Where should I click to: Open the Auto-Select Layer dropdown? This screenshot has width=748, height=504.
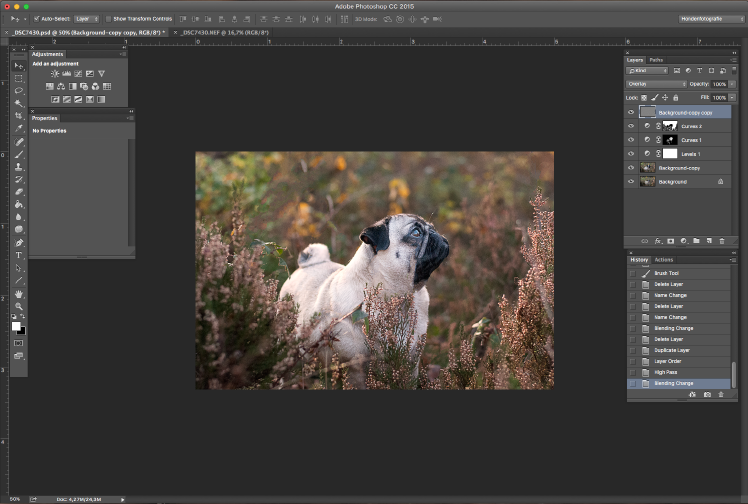point(87,19)
